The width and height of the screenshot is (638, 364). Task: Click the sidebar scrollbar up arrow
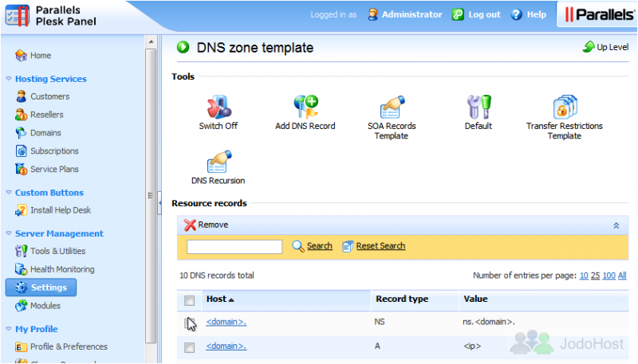tap(151, 41)
